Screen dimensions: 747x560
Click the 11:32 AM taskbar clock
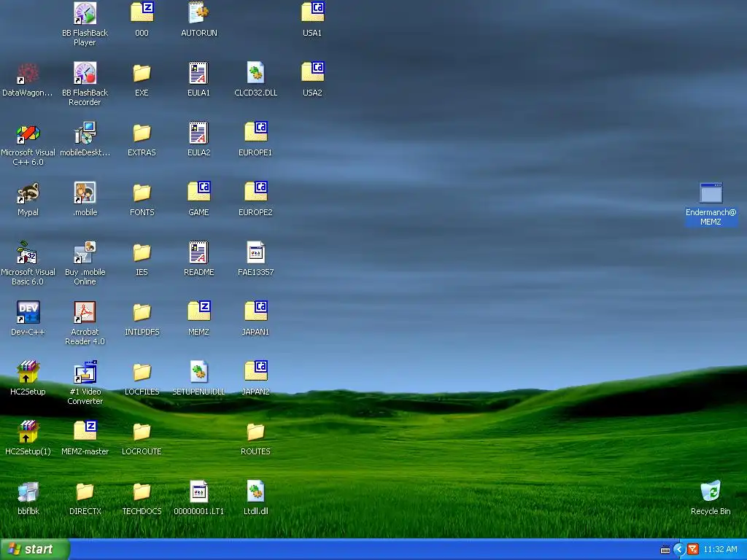tap(720, 550)
